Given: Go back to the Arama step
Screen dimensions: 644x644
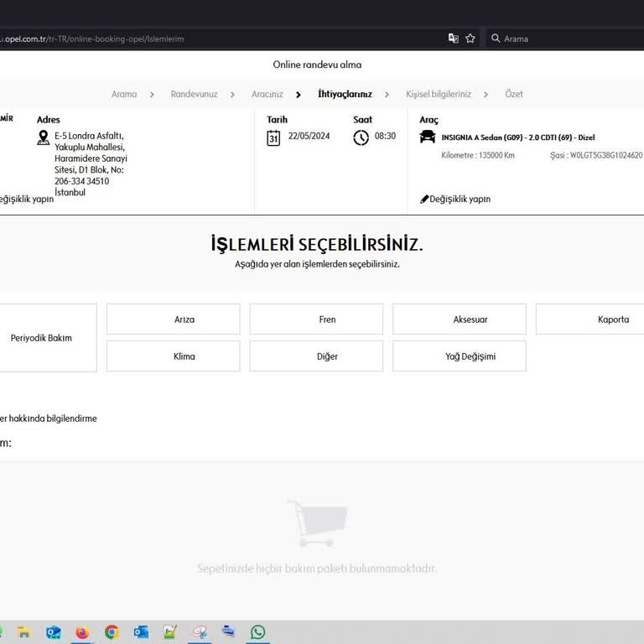Looking at the screenshot, I should (124, 94).
